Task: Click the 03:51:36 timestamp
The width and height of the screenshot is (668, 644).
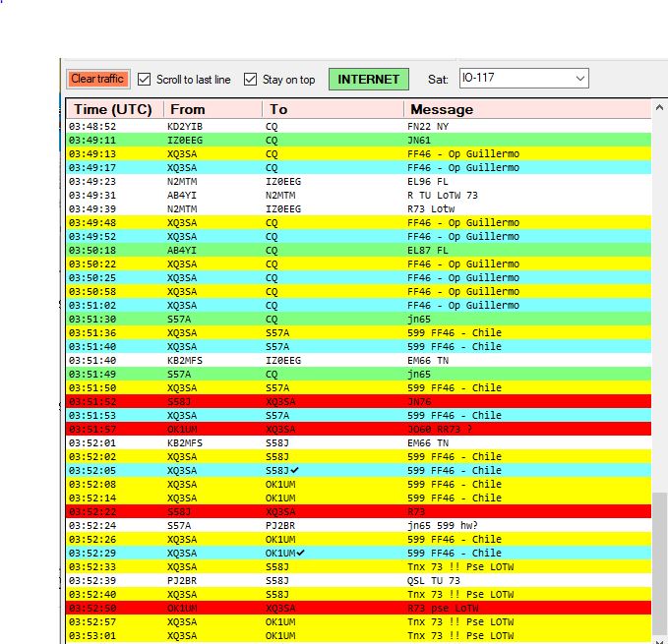Action: point(92,333)
